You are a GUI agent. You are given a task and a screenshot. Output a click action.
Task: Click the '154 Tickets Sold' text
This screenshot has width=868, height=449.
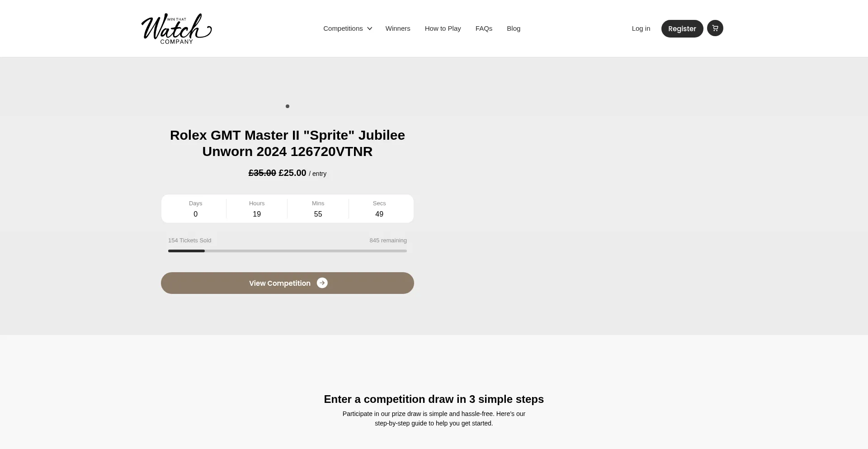point(189,241)
